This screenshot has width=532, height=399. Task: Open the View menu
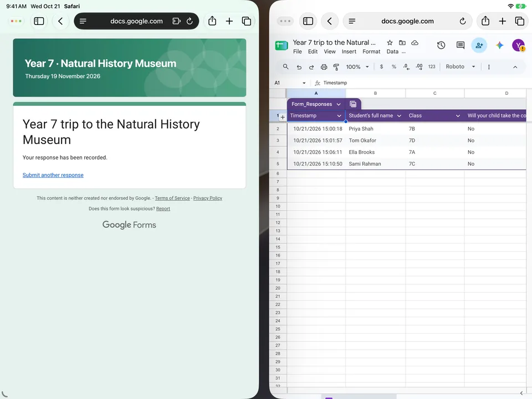329,52
